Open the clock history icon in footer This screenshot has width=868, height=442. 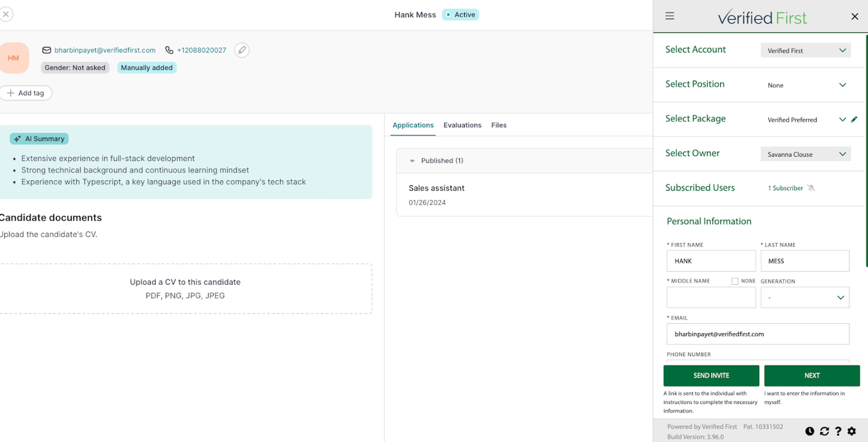(x=810, y=431)
